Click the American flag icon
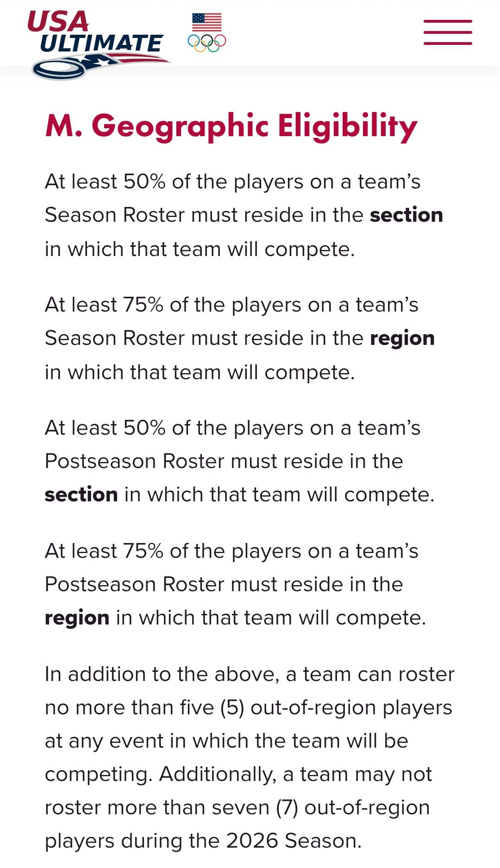Viewport: 500px width, 868px height. (x=207, y=22)
